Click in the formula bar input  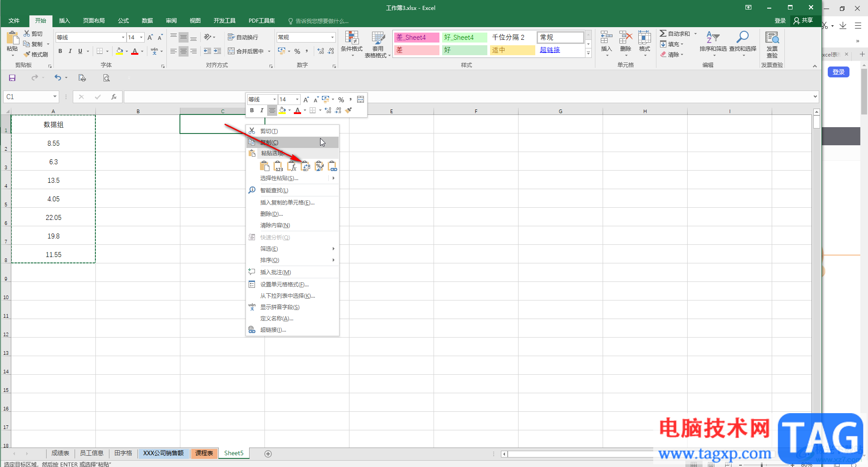tap(468, 97)
